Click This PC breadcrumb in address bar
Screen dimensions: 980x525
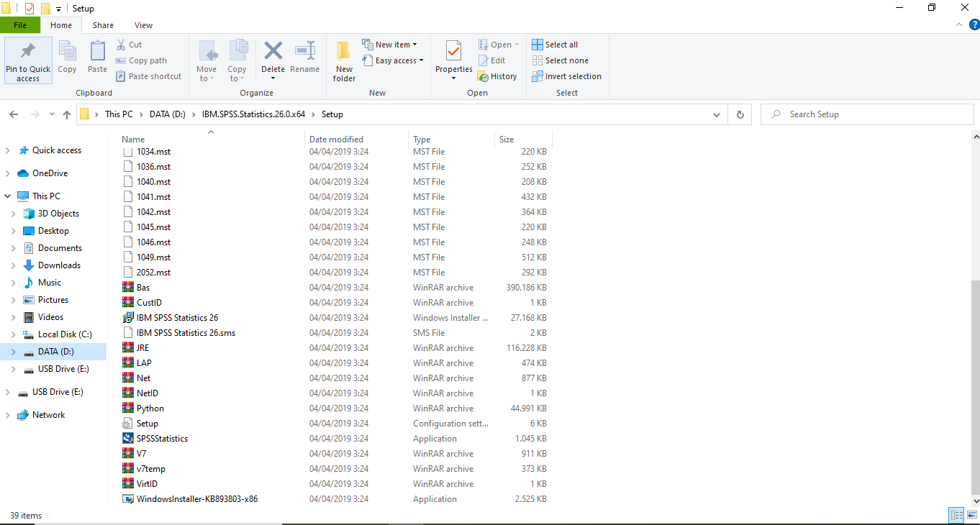point(119,114)
